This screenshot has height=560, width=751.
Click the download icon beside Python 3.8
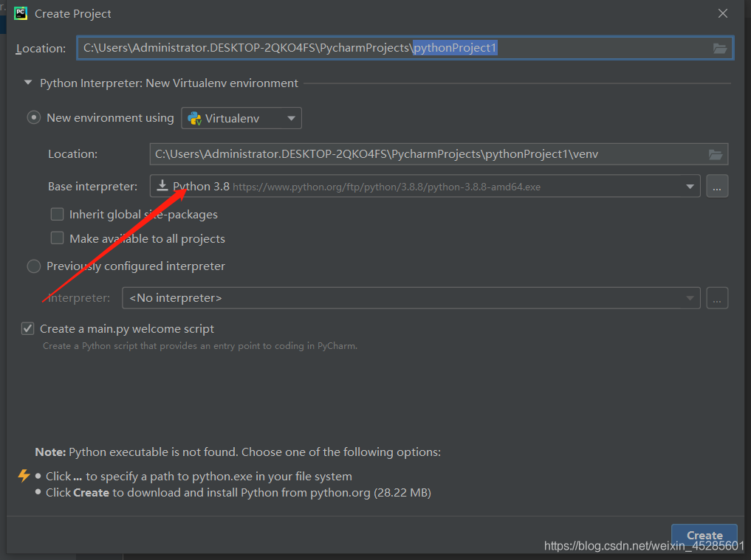tap(162, 186)
